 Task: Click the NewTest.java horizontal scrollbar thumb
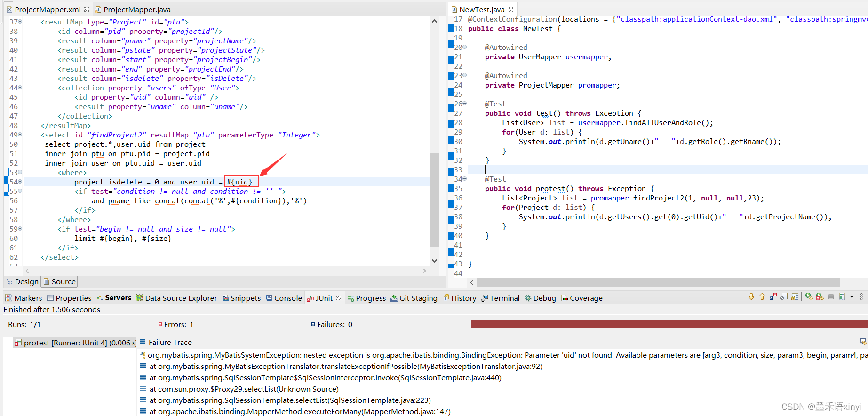coord(659,282)
